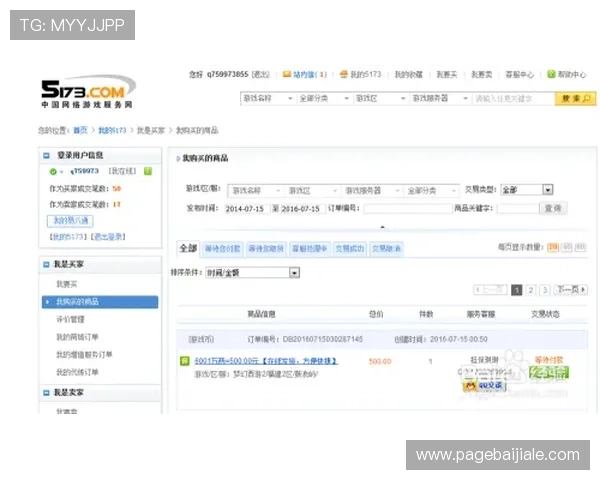Switch to the 交易成功 tab
The width and height of the screenshot is (600, 480).
coord(350,249)
